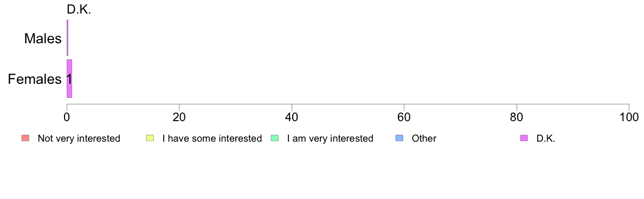
Task: Click the value 1 on Females bar
Action: pos(69,79)
